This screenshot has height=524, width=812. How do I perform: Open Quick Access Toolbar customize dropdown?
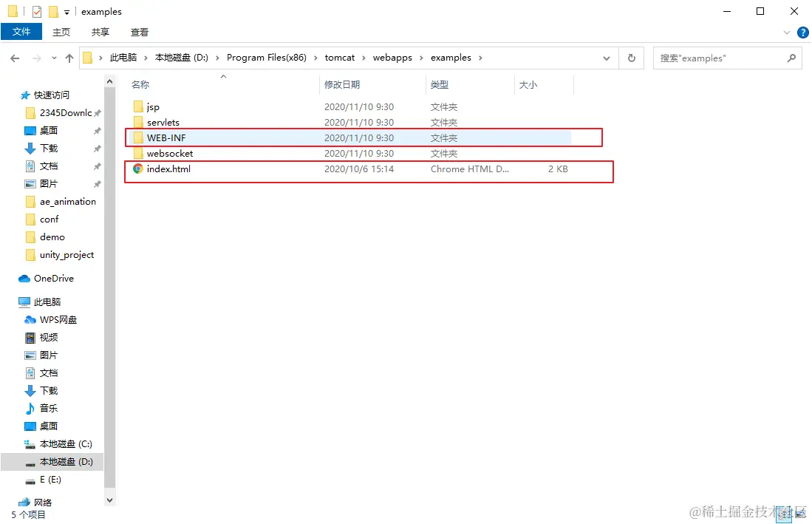(66, 11)
